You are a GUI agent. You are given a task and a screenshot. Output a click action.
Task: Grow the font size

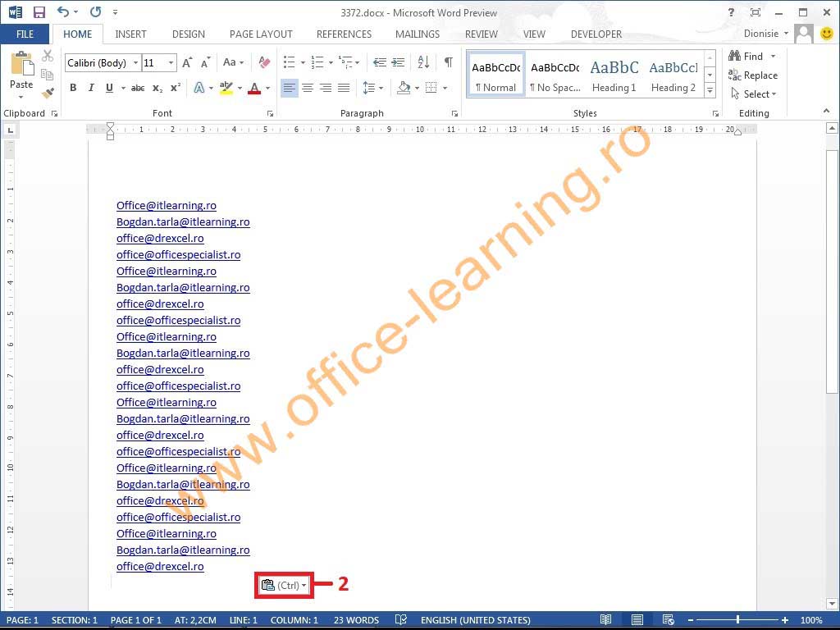[187, 62]
